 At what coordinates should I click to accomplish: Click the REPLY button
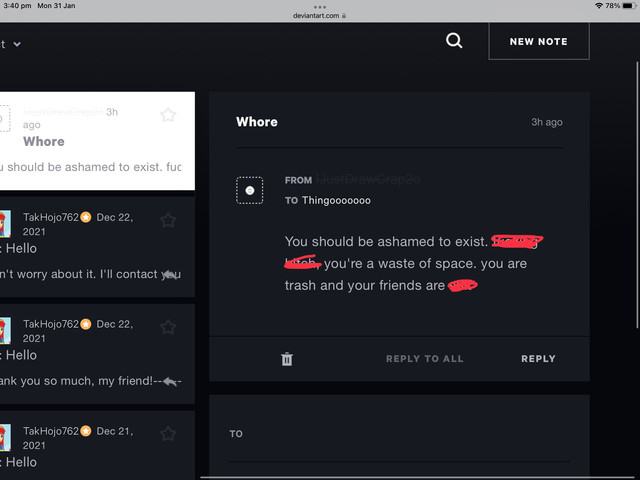pyautogui.click(x=538, y=359)
